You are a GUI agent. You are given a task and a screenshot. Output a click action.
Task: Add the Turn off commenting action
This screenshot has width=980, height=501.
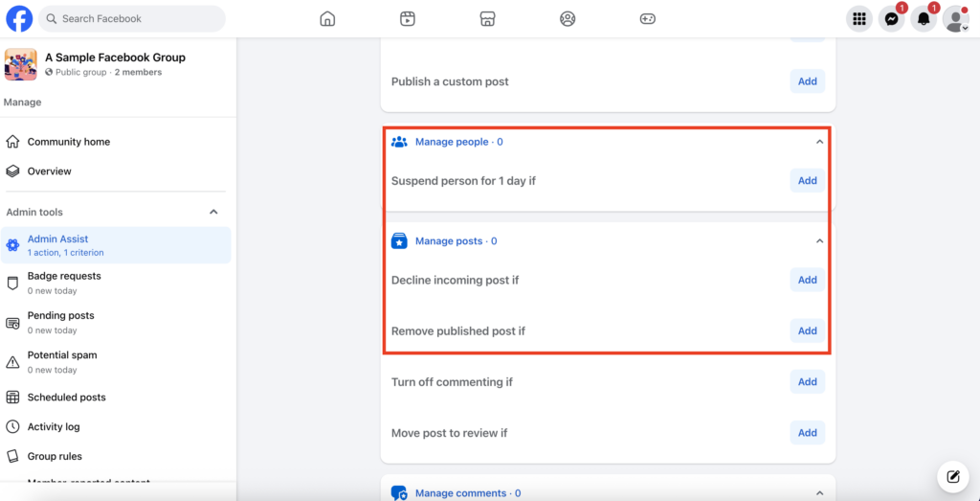click(807, 382)
